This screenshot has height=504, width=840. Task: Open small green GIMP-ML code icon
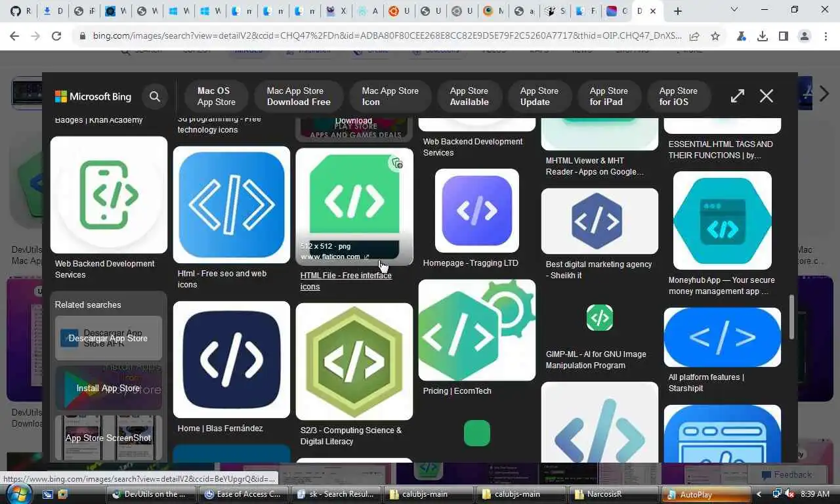600,318
